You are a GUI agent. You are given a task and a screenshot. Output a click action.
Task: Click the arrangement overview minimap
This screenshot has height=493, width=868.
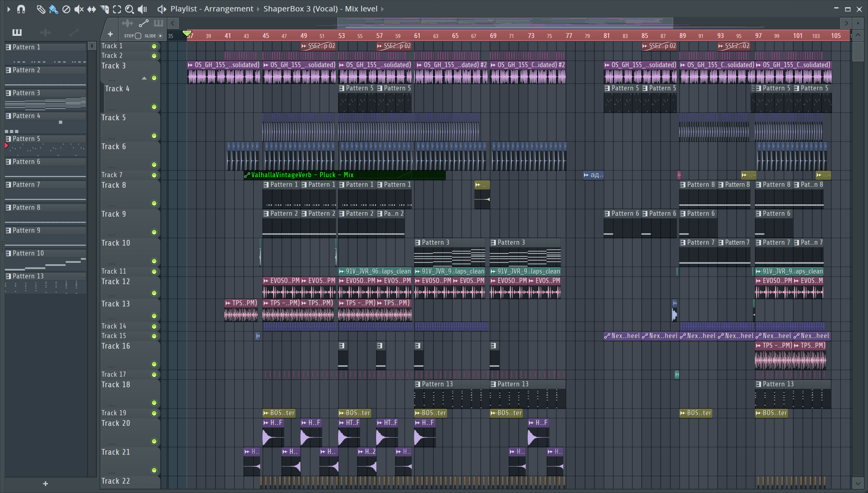[505, 23]
